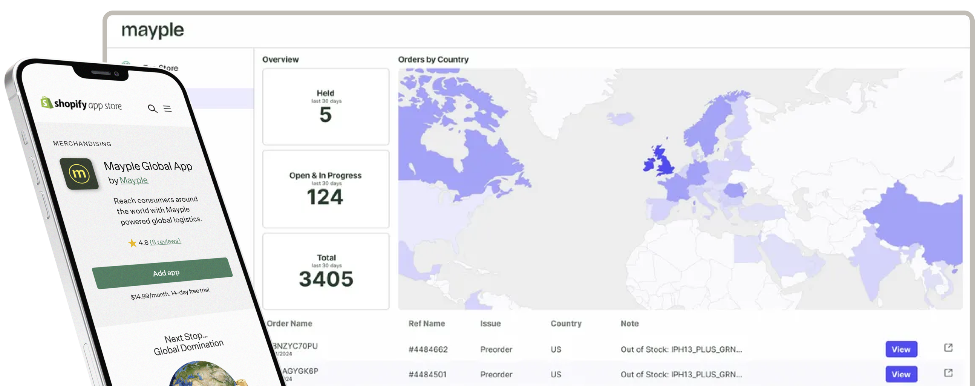Click the Shopify bag logo on the phone
This screenshot has width=980, height=386.
pos(46,102)
